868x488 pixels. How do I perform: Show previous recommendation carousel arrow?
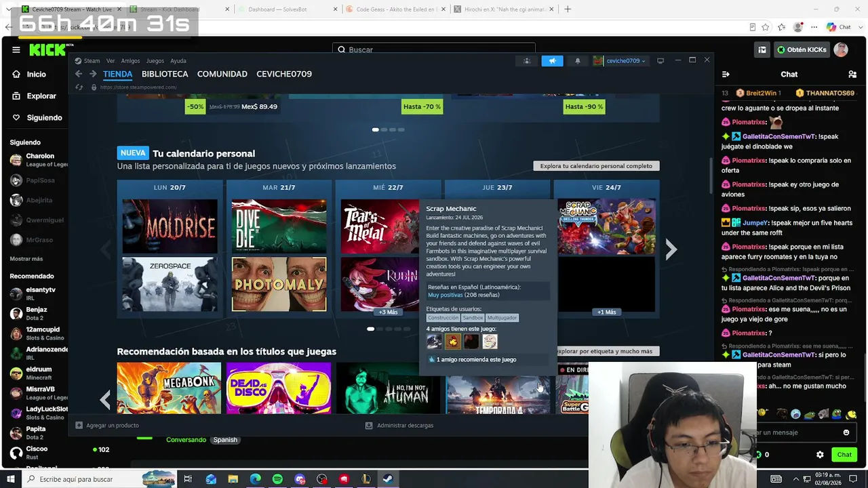pyautogui.click(x=105, y=400)
